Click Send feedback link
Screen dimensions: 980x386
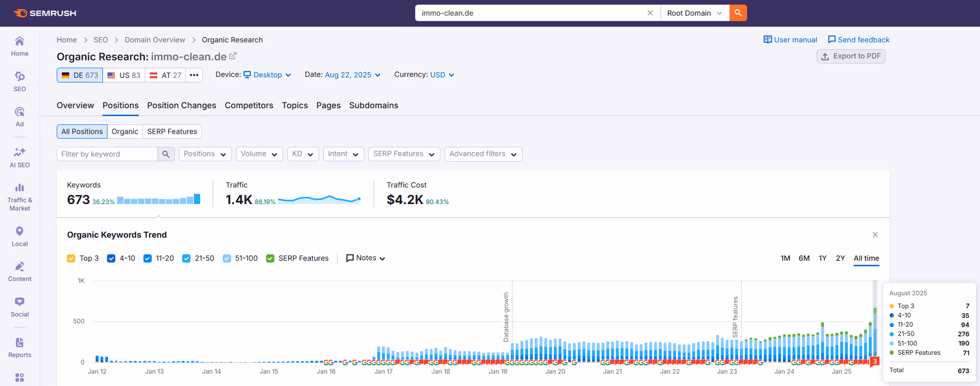point(859,40)
